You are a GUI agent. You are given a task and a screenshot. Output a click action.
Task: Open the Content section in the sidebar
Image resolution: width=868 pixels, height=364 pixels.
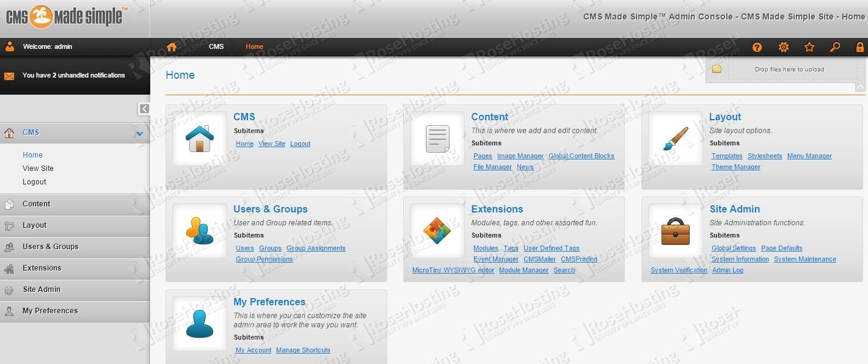pos(75,204)
